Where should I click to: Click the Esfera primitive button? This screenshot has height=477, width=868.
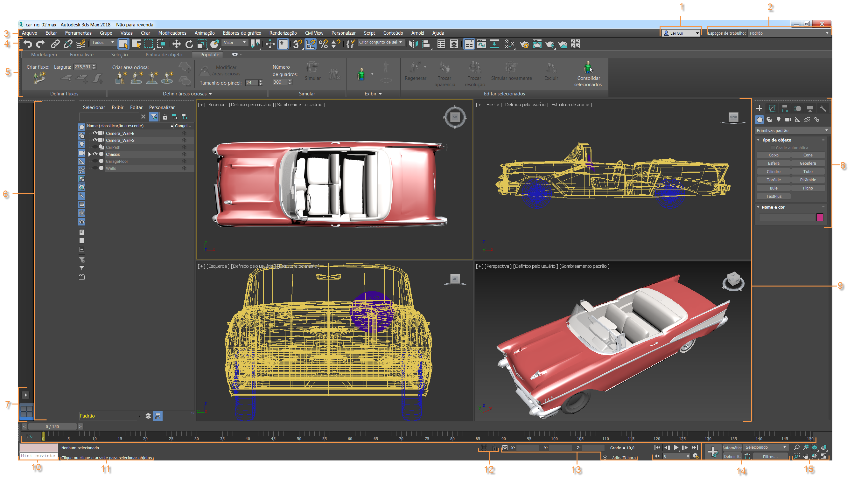[773, 163]
